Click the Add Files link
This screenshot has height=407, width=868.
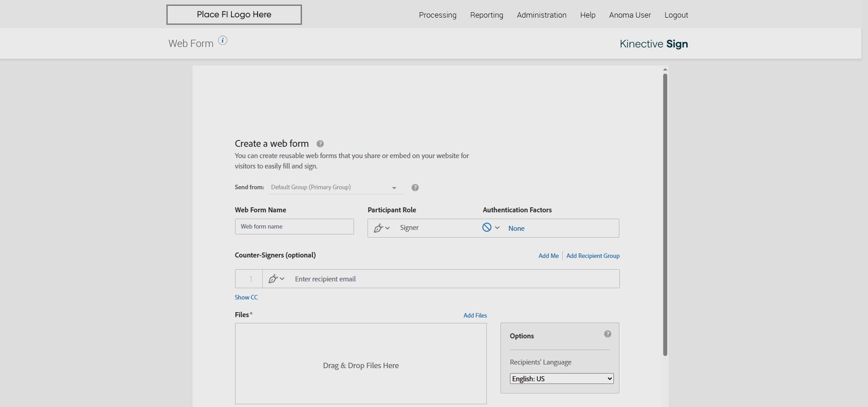pyautogui.click(x=475, y=315)
